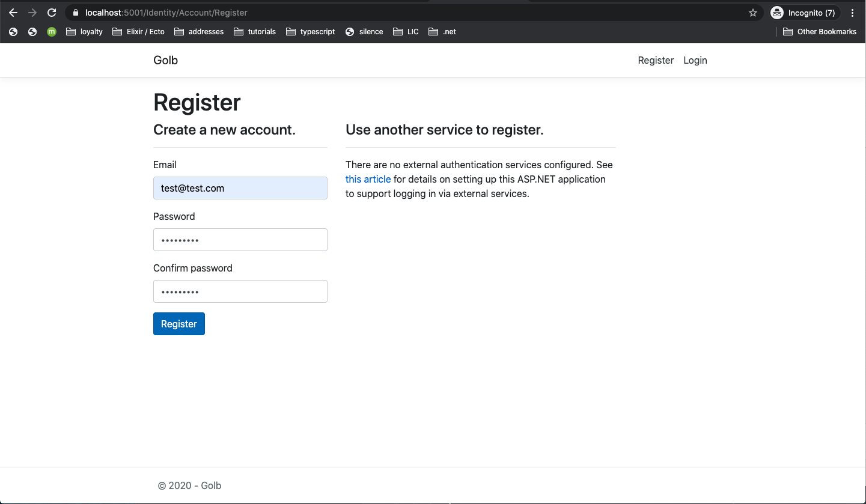Click the 'Password' field label

[x=174, y=216]
